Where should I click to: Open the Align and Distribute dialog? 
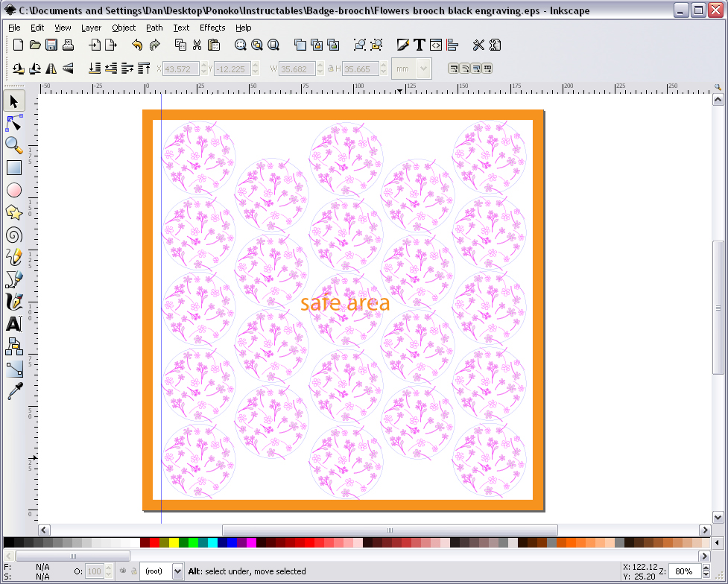click(452, 45)
